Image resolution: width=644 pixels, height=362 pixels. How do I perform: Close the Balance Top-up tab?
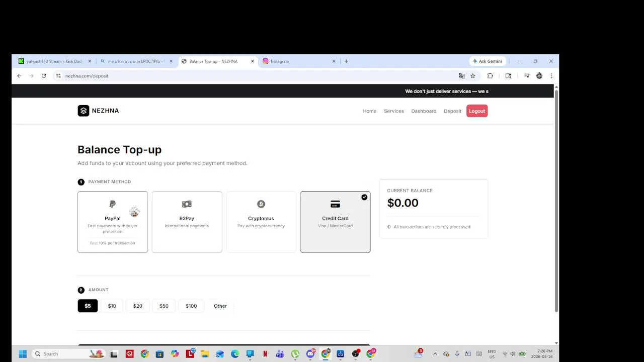click(253, 61)
